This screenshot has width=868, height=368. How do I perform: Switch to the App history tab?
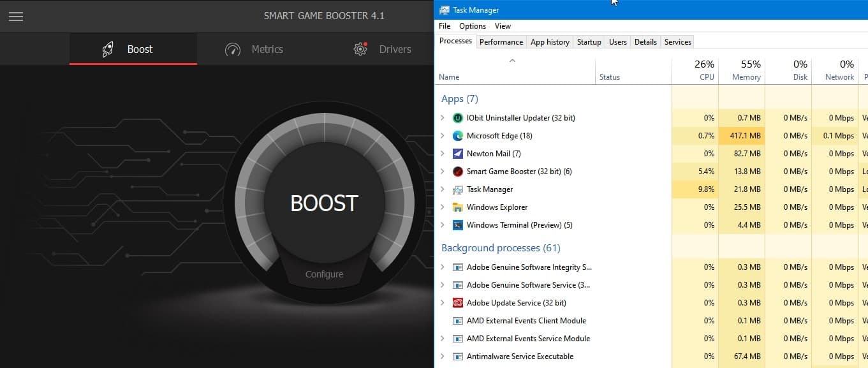point(550,42)
